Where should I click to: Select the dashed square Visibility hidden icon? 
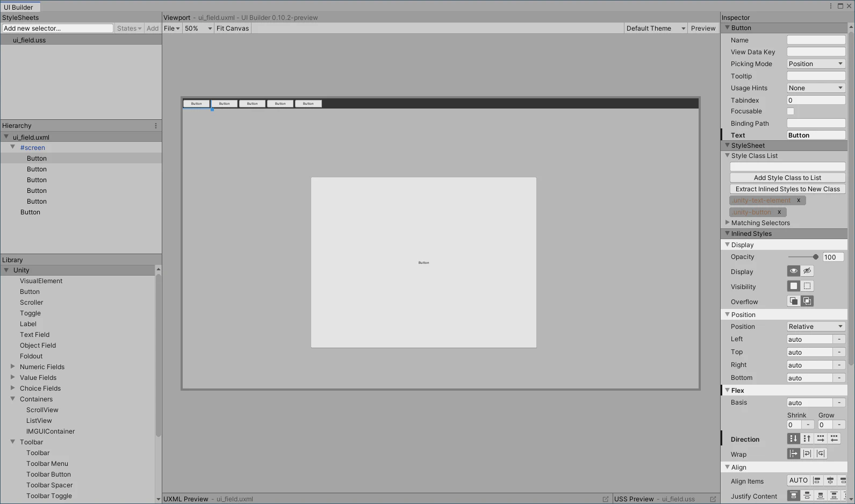point(807,286)
